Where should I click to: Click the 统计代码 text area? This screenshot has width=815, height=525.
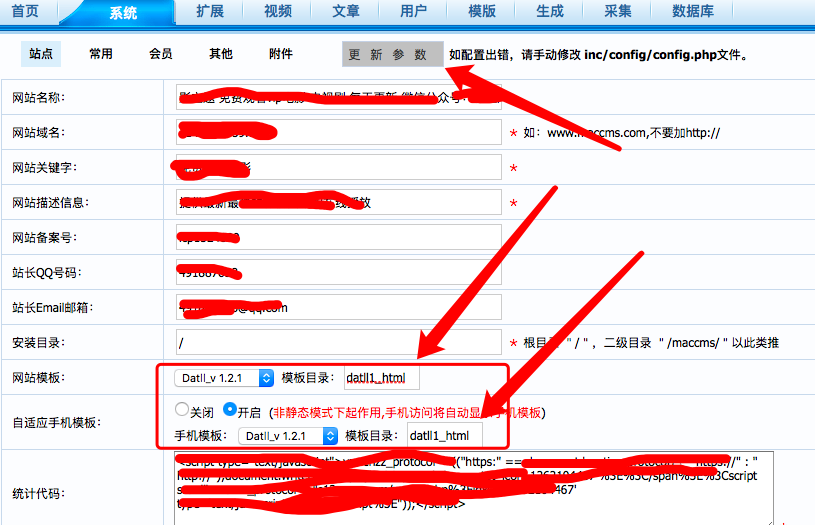coord(474,488)
